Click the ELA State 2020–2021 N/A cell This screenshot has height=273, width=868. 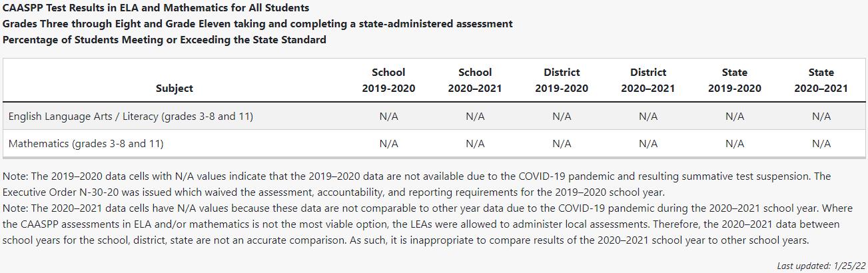point(821,117)
